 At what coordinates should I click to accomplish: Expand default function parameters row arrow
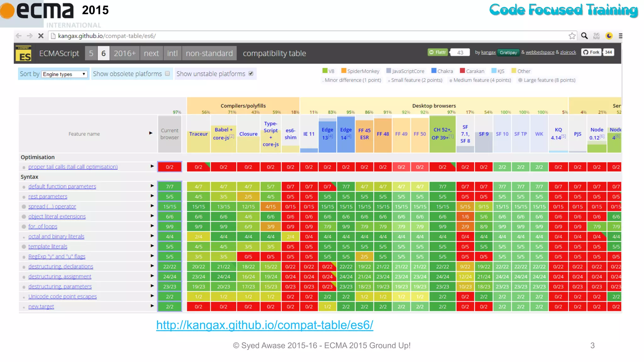152,186
